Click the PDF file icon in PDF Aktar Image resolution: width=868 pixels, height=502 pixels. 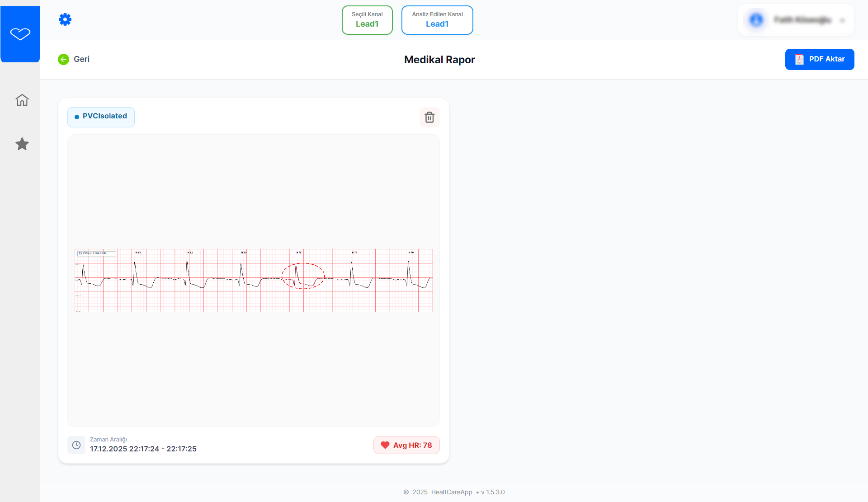tap(799, 59)
